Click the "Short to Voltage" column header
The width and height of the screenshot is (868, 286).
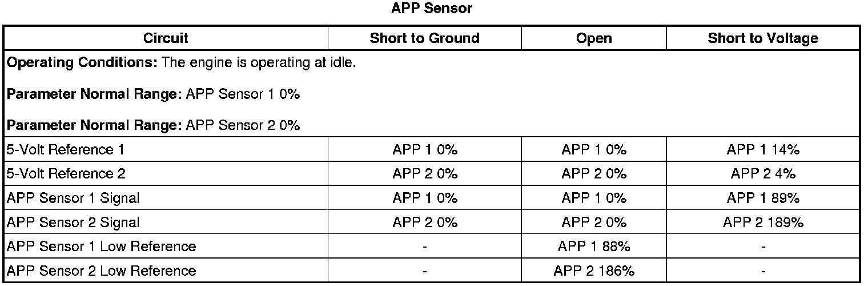click(762, 38)
